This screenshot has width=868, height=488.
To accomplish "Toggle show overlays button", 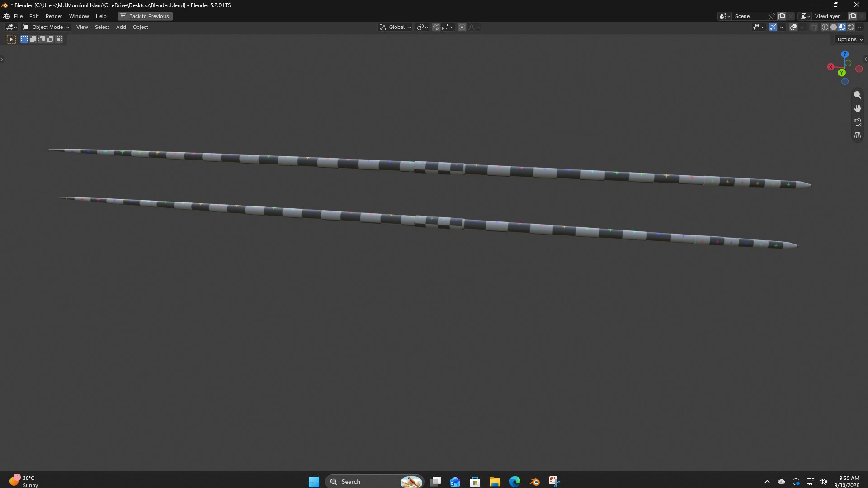I will click(793, 27).
